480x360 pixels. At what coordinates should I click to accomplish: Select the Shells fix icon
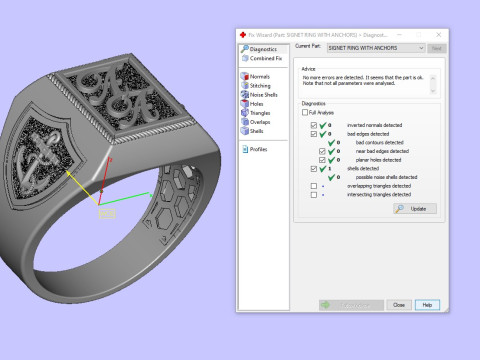tap(245, 131)
